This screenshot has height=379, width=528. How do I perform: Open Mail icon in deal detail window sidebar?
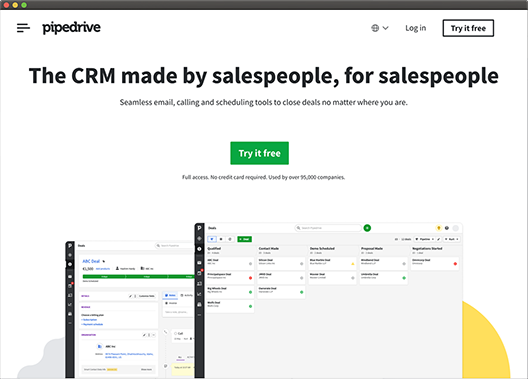(x=70, y=276)
